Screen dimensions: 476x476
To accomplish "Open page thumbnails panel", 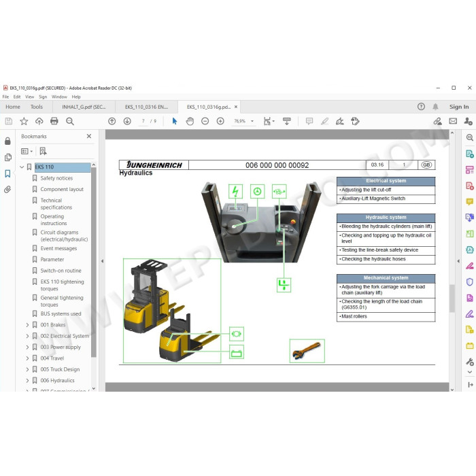I will [8, 157].
